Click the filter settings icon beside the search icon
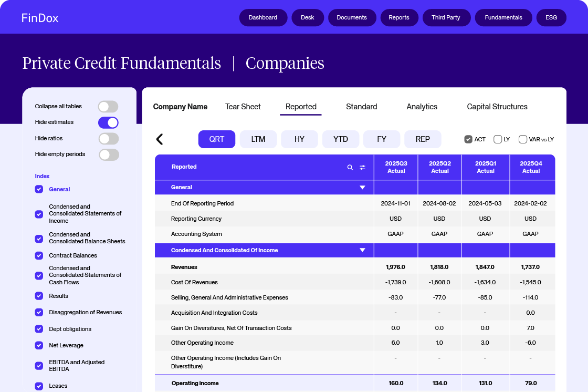 click(x=362, y=167)
